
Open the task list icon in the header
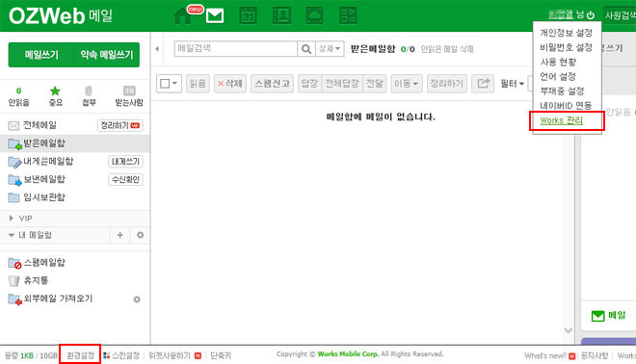tap(348, 15)
